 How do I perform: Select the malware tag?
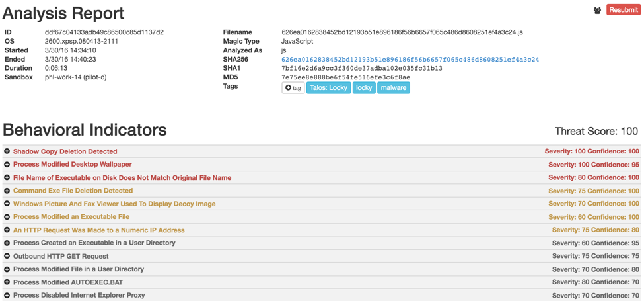pyautogui.click(x=393, y=88)
